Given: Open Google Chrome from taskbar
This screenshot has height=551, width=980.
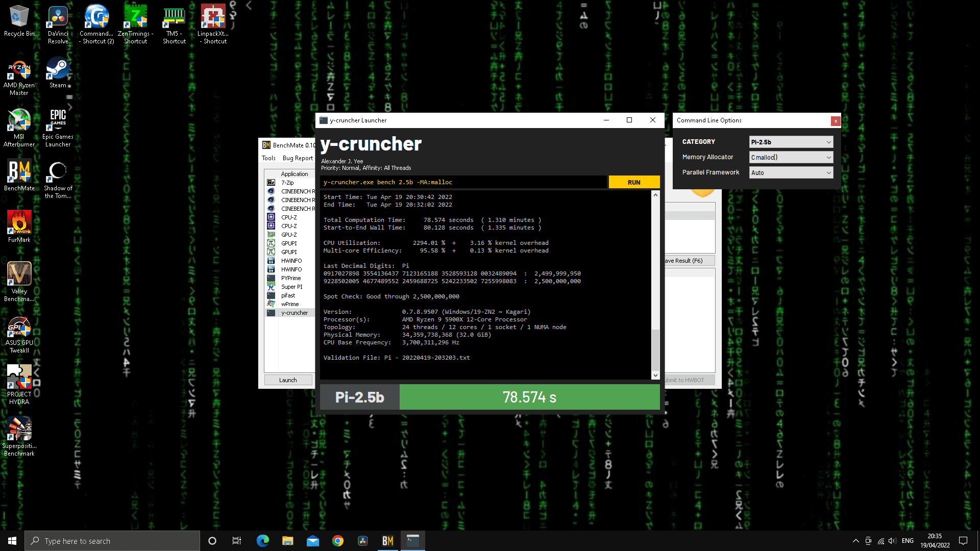Looking at the screenshot, I should pos(337,541).
